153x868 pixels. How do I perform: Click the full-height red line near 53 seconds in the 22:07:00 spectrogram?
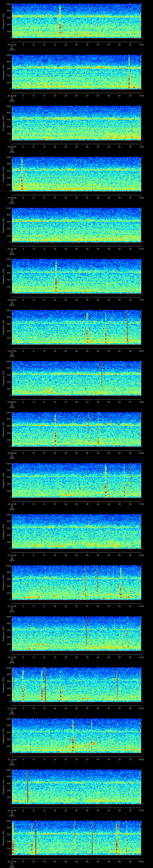(127, 327)
